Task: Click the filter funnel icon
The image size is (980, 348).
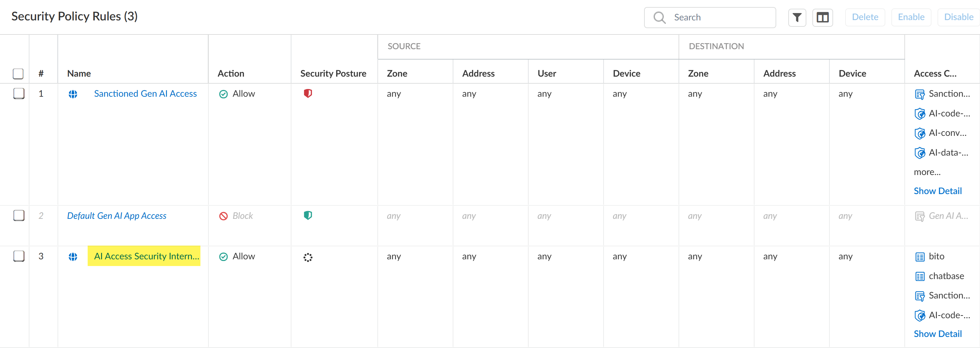Action: pos(797,17)
